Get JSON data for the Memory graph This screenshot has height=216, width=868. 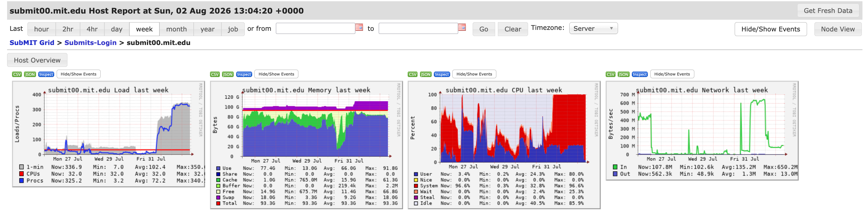[228, 74]
